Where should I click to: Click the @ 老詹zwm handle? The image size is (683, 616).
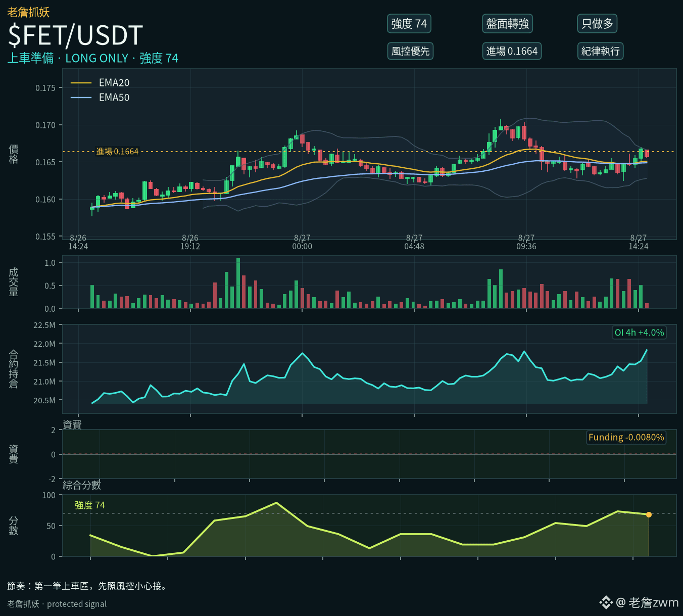pos(648,602)
